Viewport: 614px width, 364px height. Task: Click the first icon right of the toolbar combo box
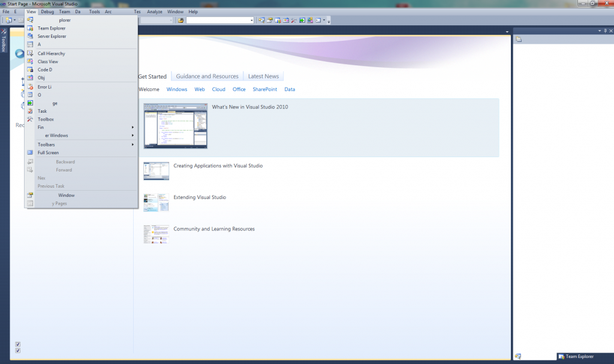tap(261, 20)
